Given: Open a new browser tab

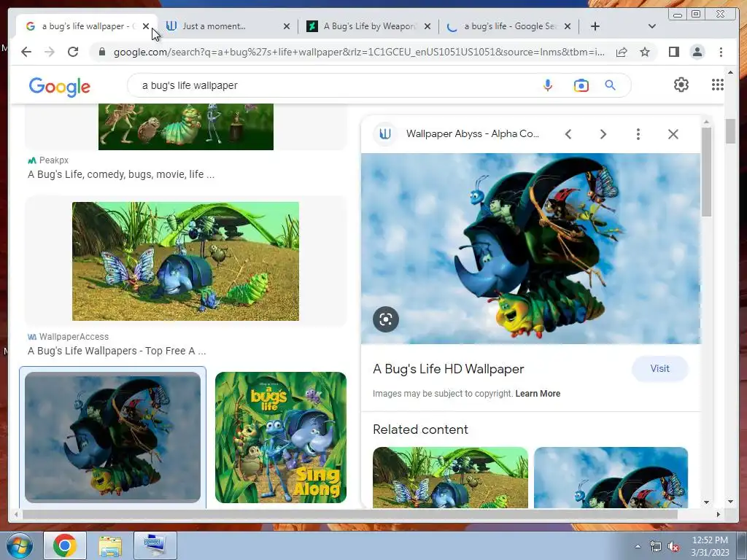Looking at the screenshot, I should [x=595, y=26].
